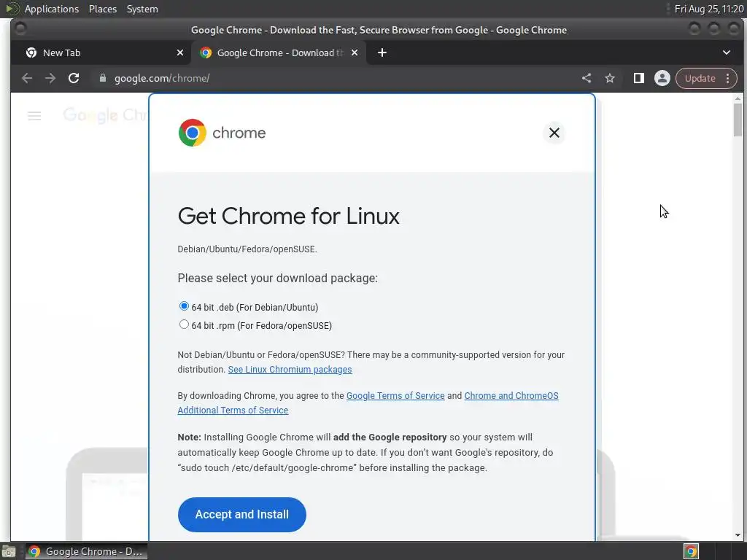
Task: Select 64 bit .deb radio option
Action: coord(184,306)
